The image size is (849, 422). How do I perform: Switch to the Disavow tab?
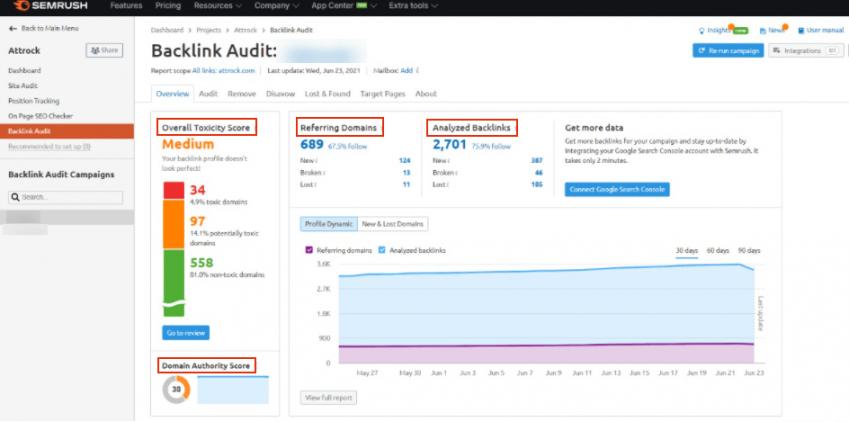[x=280, y=94]
